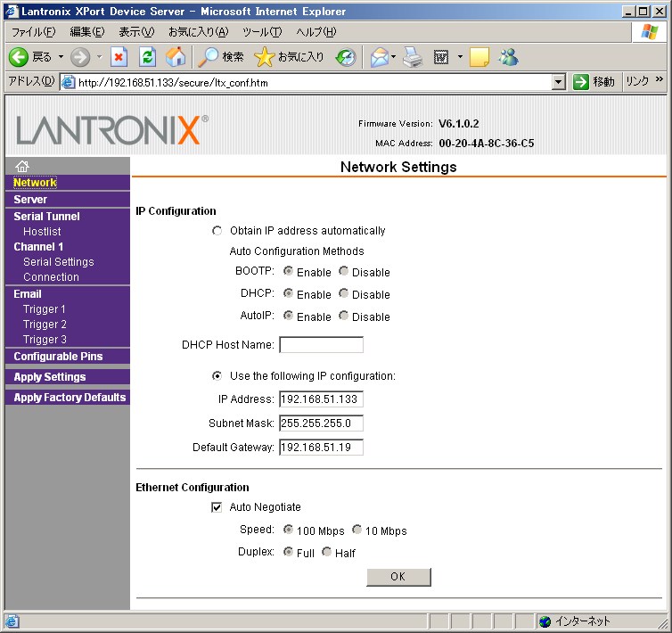Click the browser Forward arrow icon
Screen dimensions: 672x633
[x=80, y=57]
